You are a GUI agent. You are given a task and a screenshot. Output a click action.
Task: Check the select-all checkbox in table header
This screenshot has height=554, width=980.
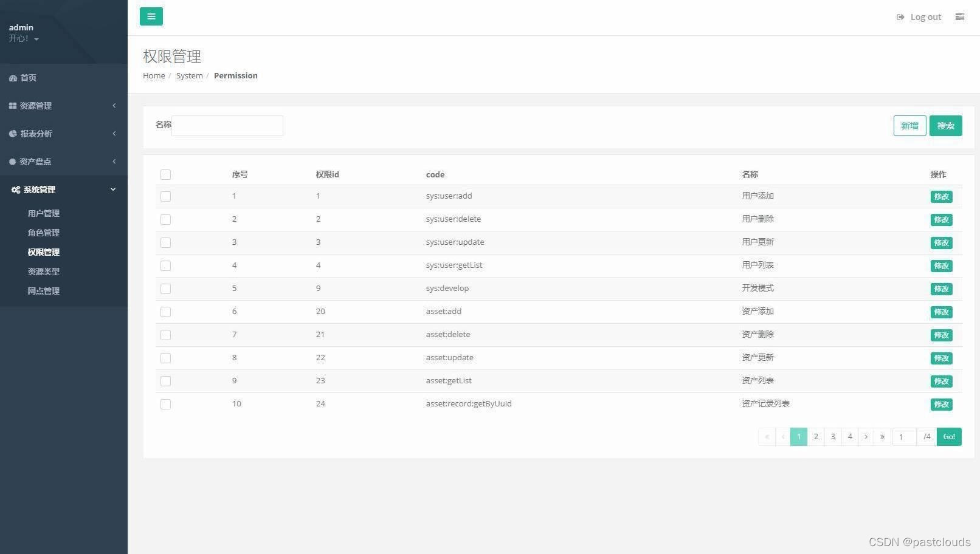(x=165, y=174)
